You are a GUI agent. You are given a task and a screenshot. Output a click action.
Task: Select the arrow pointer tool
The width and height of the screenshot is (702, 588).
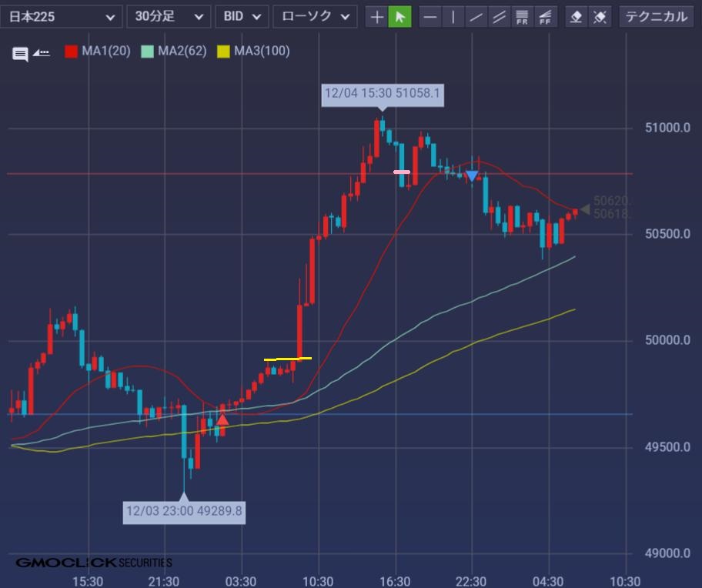click(399, 17)
